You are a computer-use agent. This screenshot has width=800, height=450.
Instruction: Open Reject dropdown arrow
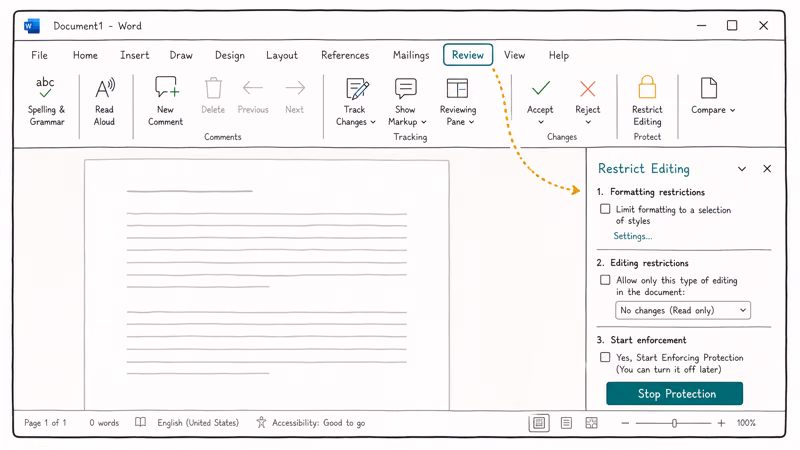pyautogui.click(x=588, y=122)
